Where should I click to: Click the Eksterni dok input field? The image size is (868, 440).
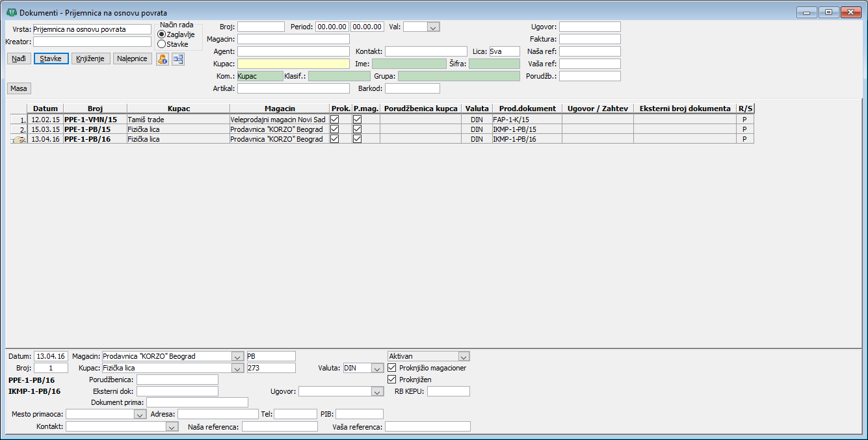(x=177, y=391)
